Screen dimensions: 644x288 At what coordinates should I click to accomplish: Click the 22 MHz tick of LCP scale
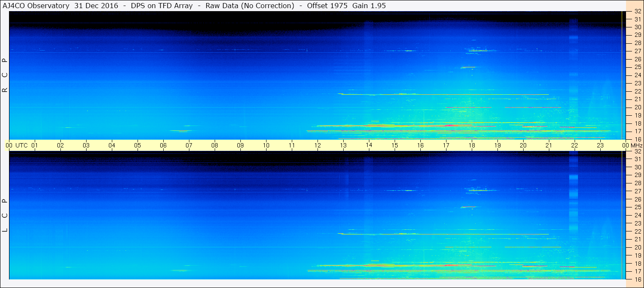638,231
